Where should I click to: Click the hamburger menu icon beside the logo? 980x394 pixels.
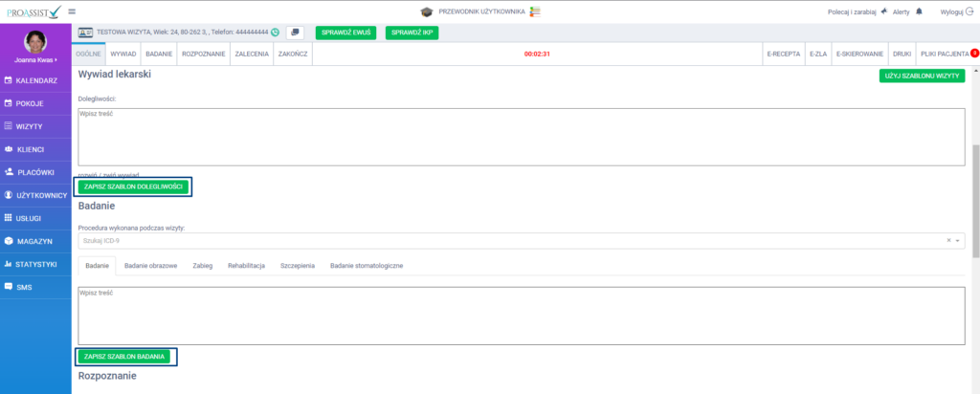72,11
